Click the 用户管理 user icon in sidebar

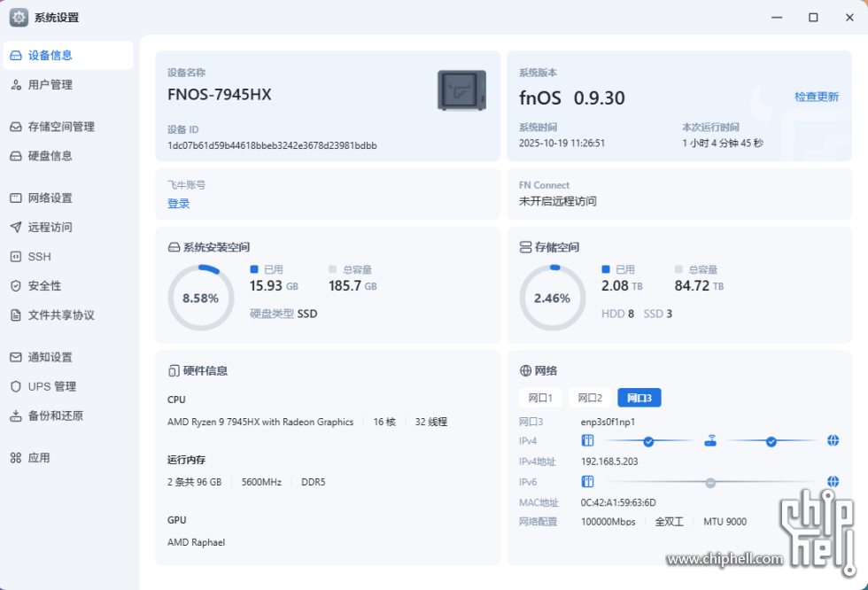(x=16, y=85)
